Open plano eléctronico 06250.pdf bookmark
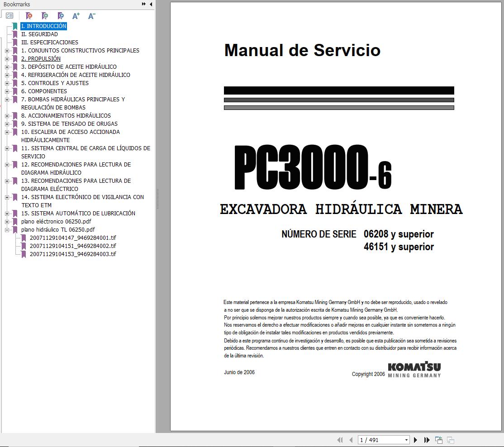The image size is (504, 447). [56, 221]
